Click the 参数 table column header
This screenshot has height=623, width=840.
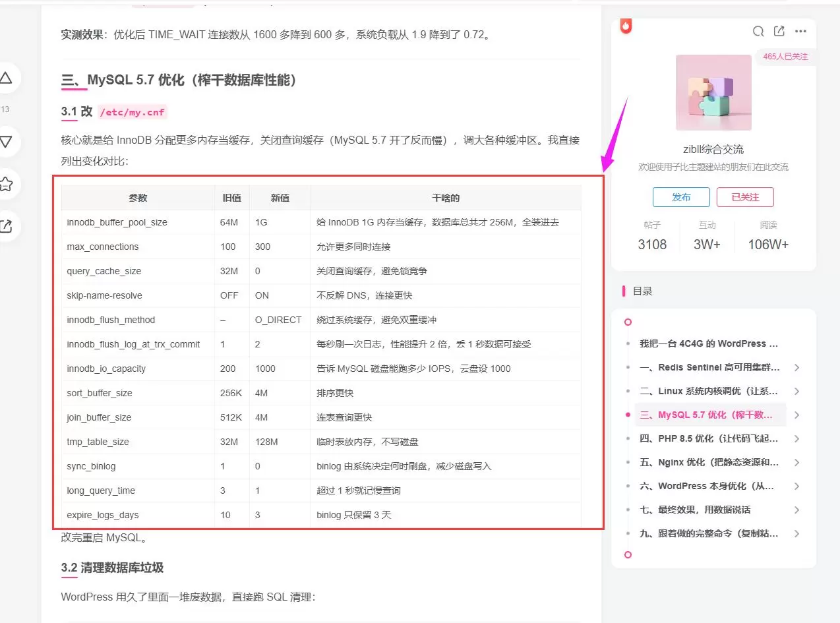[x=138, y=198]
